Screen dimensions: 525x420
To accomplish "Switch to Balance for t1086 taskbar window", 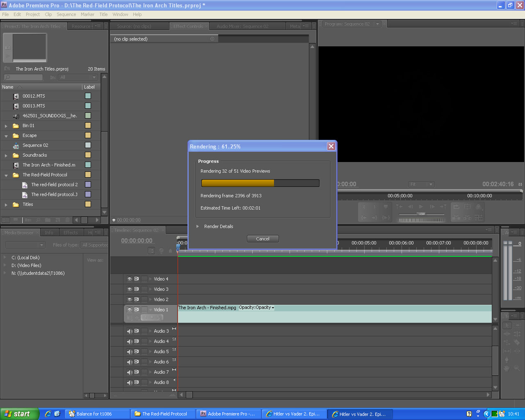I will (98, 414).
